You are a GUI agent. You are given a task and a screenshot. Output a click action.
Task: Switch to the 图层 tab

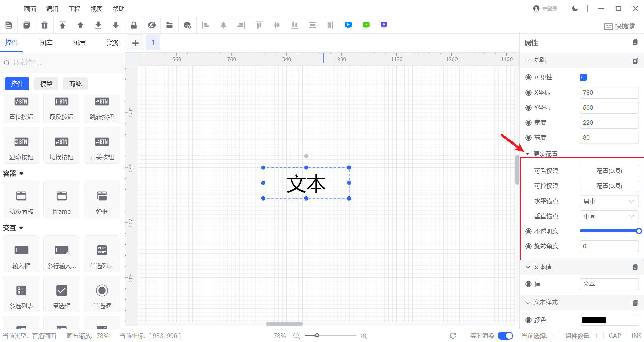coord(79,43)
